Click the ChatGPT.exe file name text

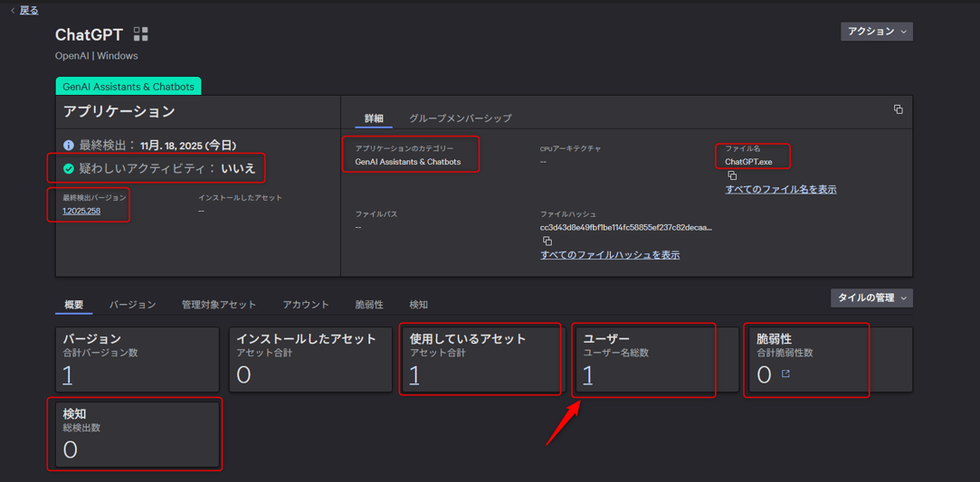(x=748, y=162)
